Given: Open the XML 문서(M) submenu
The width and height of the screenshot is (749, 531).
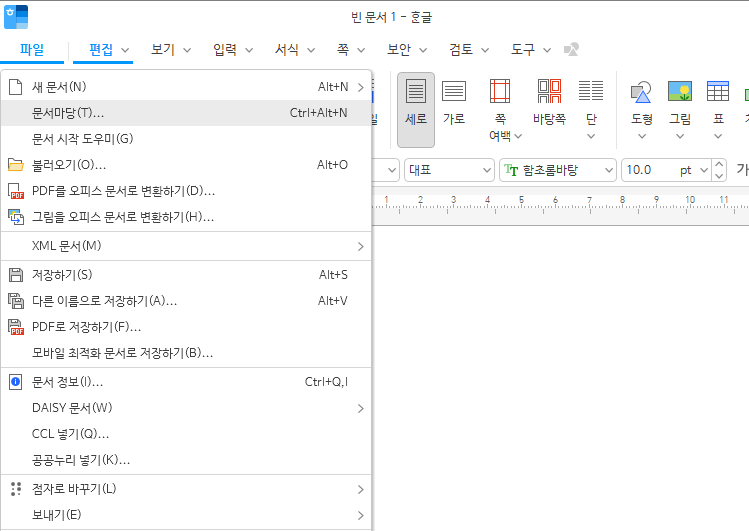Looking at the screenshot, I should point(186,246).
